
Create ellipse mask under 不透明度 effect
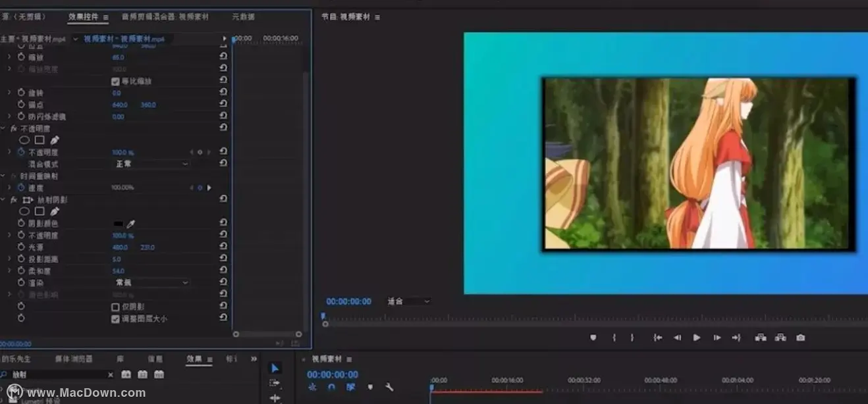click(x=24, y=140)
